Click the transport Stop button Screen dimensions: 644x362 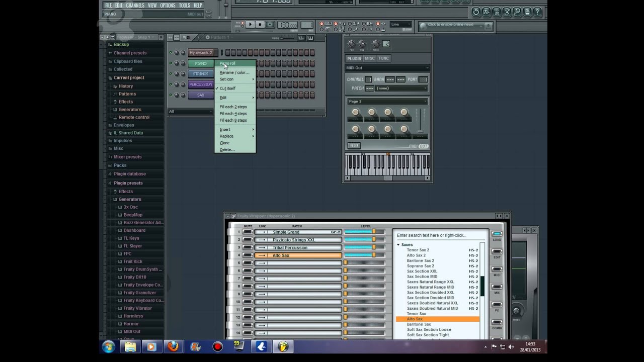click(260, 25)
